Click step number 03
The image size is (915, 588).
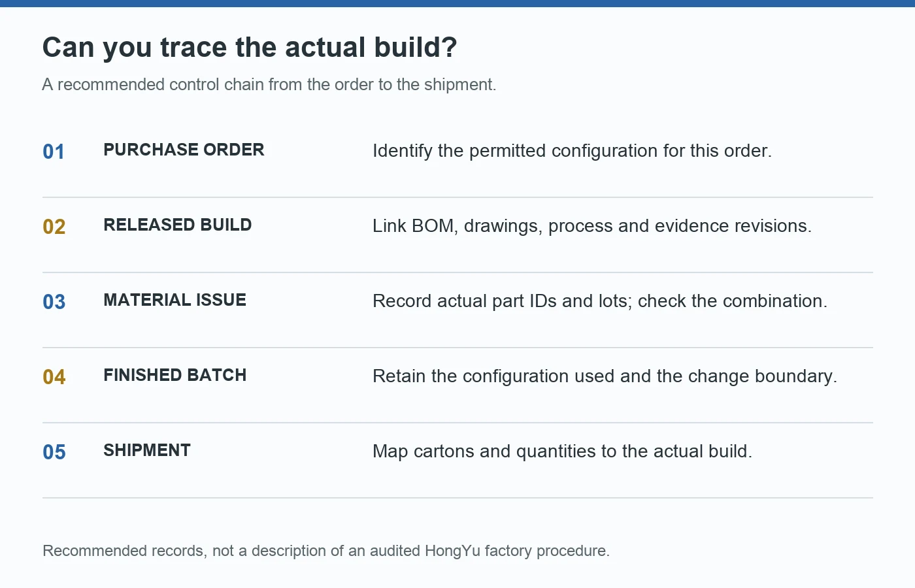54,302
